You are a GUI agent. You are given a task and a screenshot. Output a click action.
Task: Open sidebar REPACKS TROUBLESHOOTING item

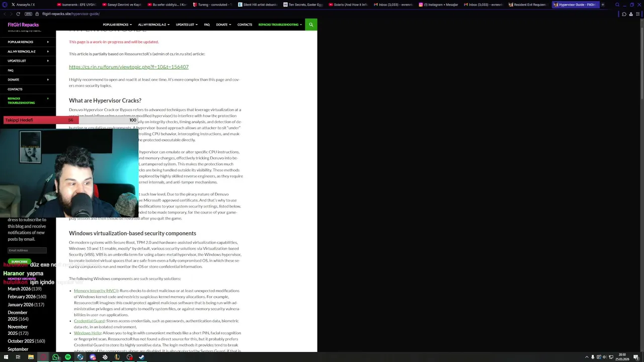21,101
